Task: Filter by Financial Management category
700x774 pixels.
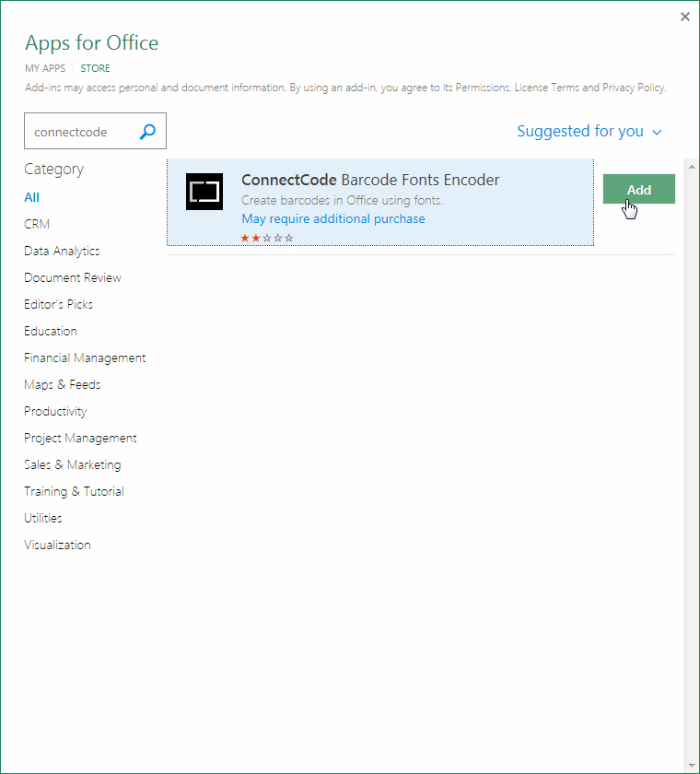Action: [x=85, y=358]
